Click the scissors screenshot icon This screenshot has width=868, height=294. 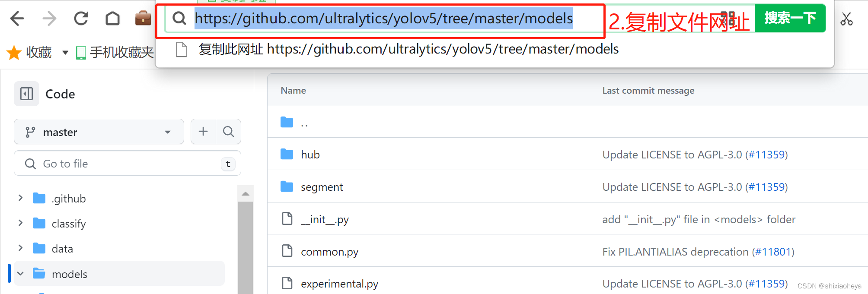click(x=846, y=19)
